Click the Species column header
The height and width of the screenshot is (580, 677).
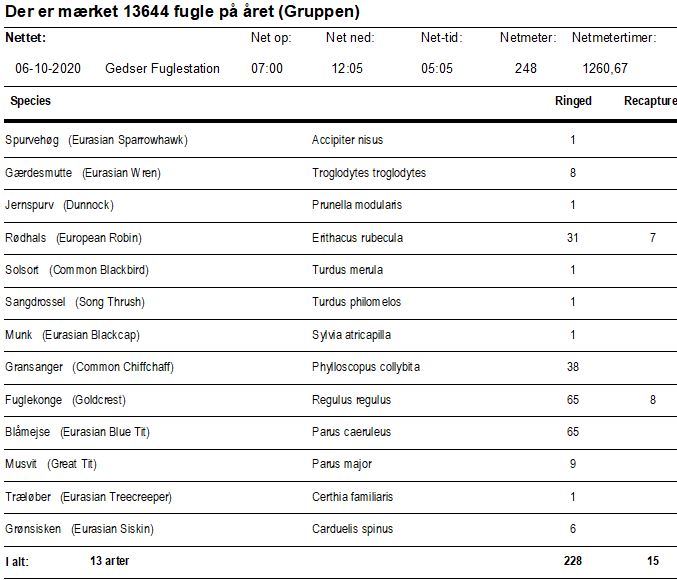tap(30, 101)
